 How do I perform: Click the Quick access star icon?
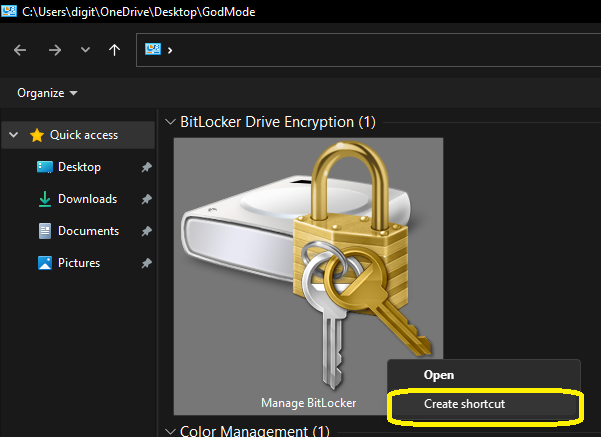coord(37,135)
